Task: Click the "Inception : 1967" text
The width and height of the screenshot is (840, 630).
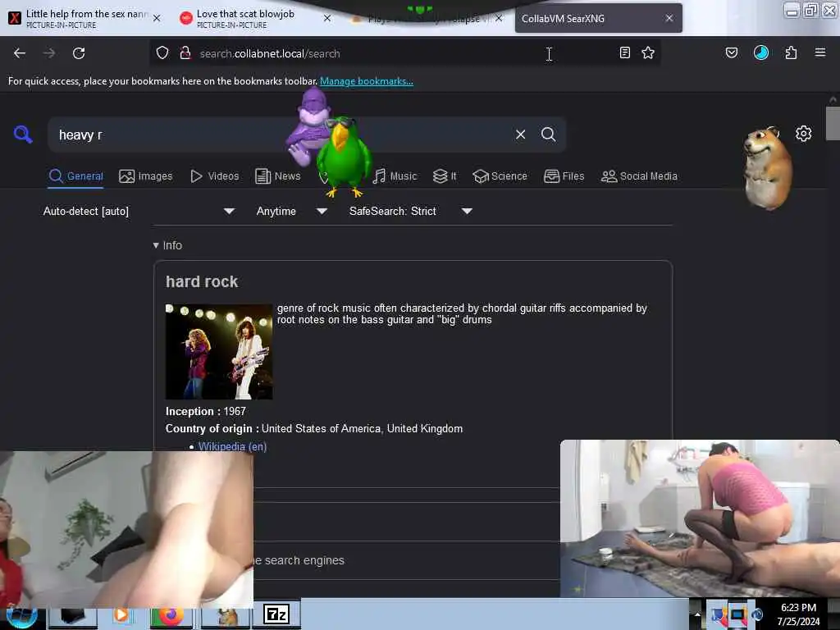Action: click(x=206, y=412)
